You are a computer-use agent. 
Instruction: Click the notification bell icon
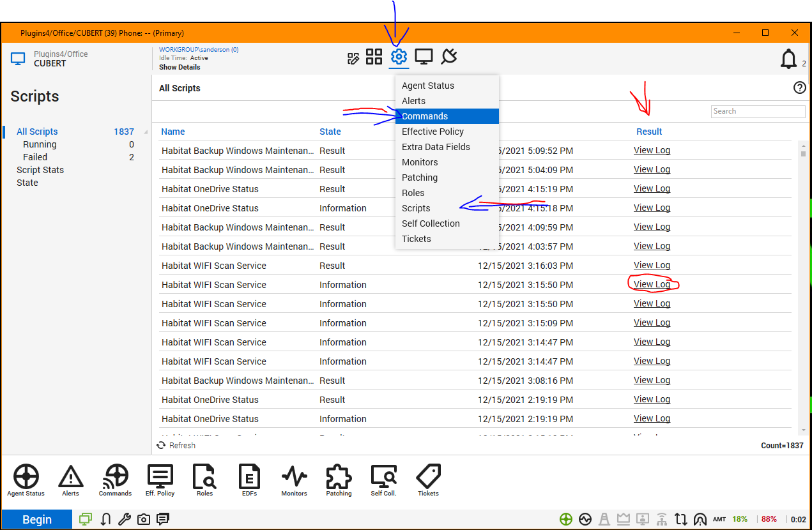tap(789, 59)
